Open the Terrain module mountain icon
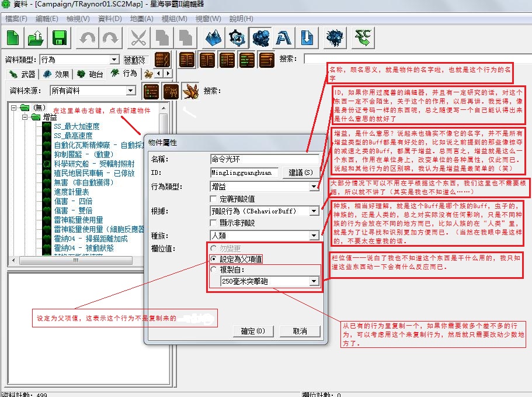 pos(213,37)
